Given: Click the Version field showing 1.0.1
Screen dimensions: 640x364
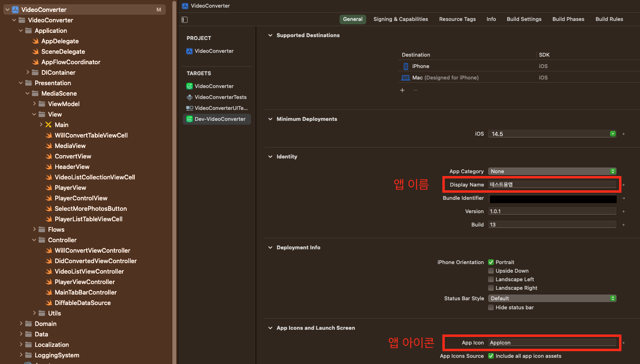Looking at the screenshot, I should tap(552, 211).
